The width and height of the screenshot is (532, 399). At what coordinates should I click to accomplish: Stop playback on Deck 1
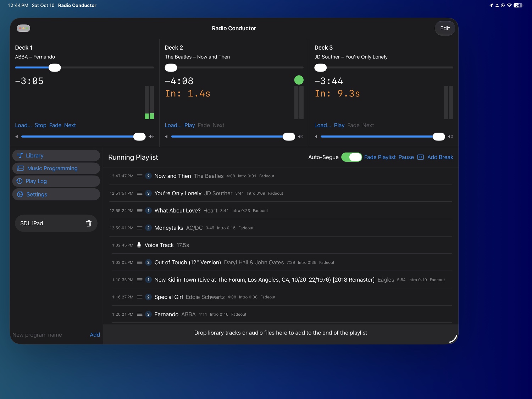40,125
